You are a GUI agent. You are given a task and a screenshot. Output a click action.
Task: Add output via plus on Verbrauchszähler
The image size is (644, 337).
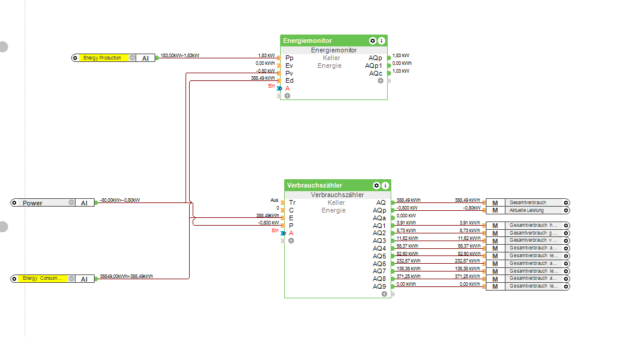pos(384,294)
